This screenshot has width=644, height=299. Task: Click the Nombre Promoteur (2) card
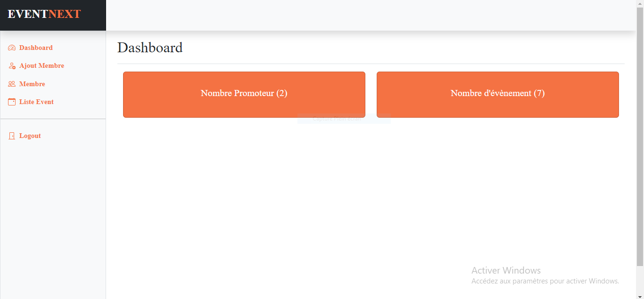pos(244,93)
